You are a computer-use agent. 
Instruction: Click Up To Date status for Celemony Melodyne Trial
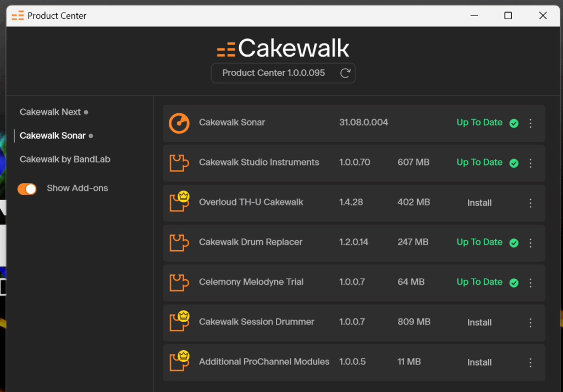479,282
